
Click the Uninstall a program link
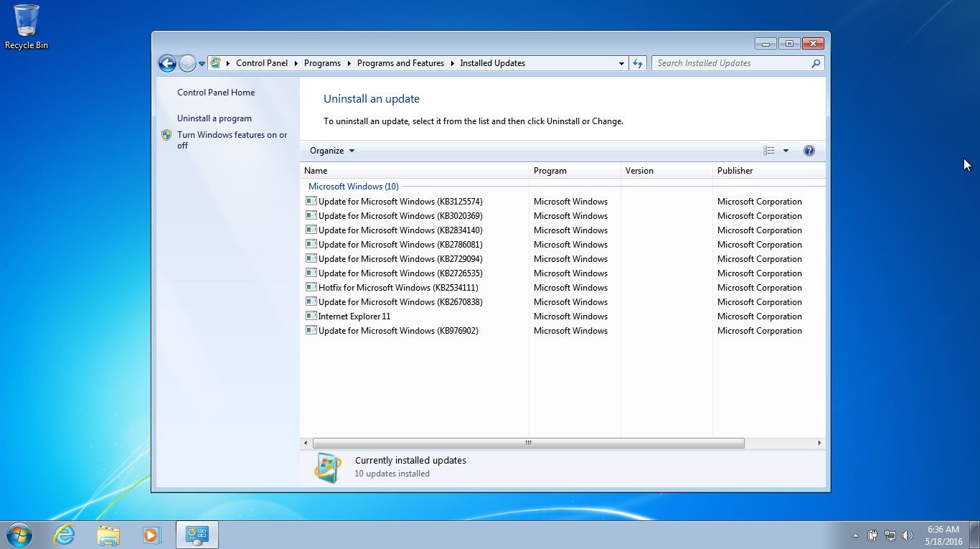click(215, 118)
